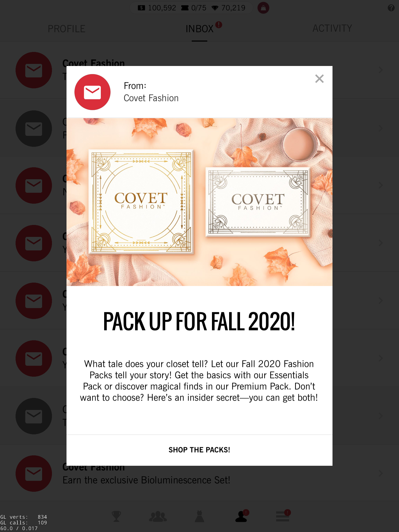The height and width of the screenshot is (532, 399).
Task: Click the red envelope sender icon in popup
Action: [x=92, y=92]
